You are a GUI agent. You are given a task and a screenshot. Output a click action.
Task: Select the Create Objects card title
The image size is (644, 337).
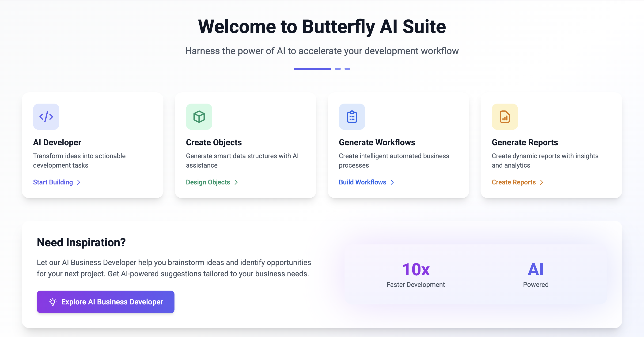point(214,142)
